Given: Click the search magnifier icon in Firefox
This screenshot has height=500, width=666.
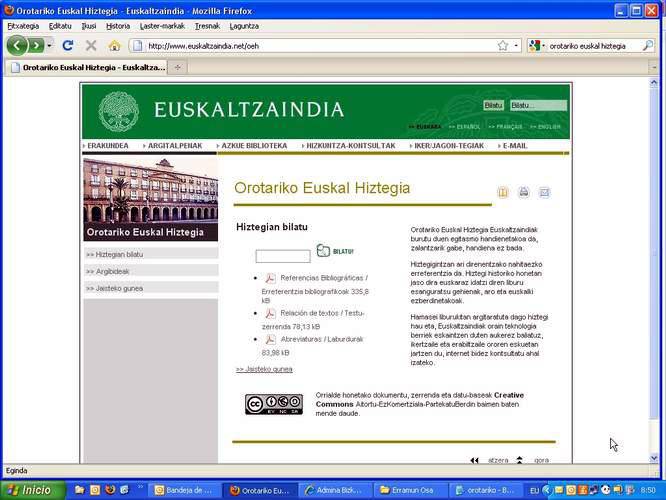Looking at the screenshot, I should pyautogui.click(x=648, y=45).
